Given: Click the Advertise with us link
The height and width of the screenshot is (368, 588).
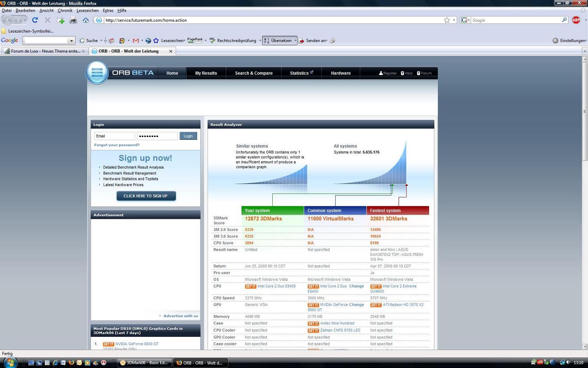Looking at the screenshot, I should [x=181, y=316].
